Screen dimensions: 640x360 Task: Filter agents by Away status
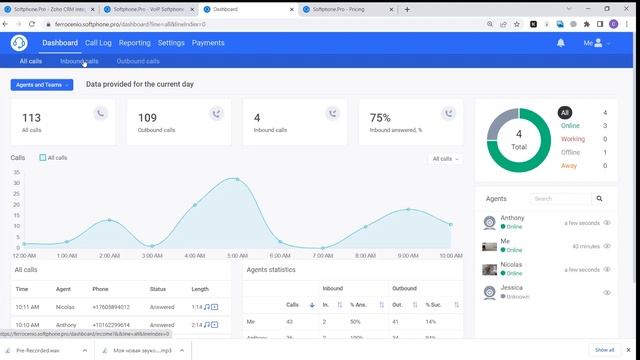pyautogui.click(x=569, y=166)
